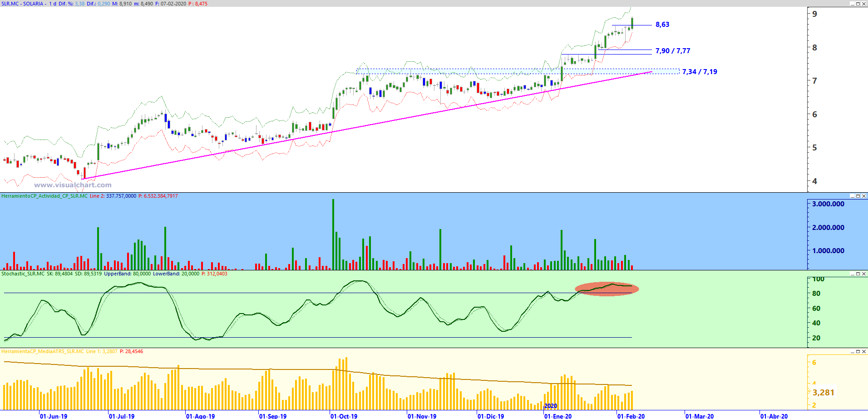The image size is (868, 419).
Task: Close the SOLARIA price chart panel
Action: click(864, 4)
